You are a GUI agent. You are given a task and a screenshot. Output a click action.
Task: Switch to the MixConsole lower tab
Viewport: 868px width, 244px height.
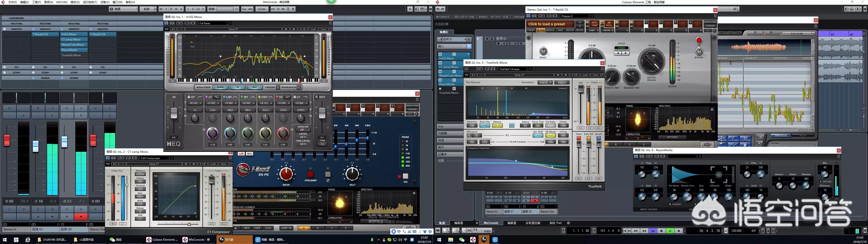point(491,223)
